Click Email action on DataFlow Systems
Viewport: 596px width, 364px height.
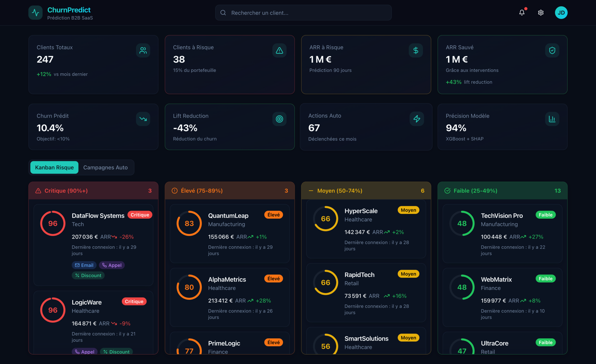(x=84, y=265)
